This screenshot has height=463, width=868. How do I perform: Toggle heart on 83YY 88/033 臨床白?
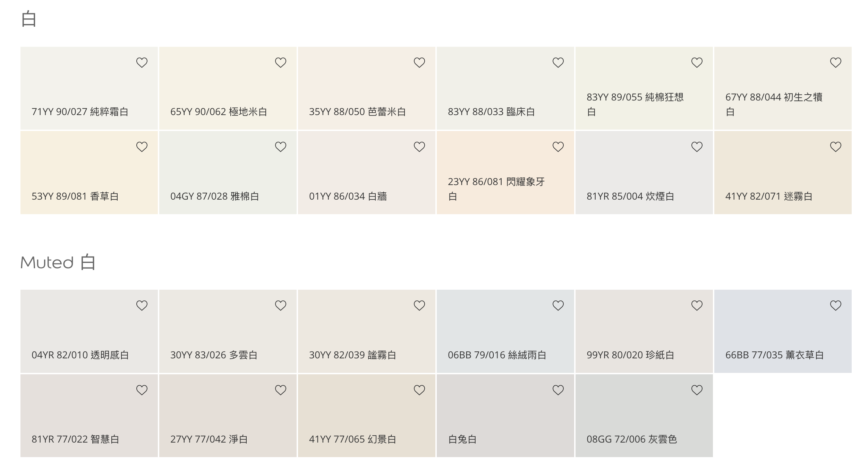(x=558, y=63)
